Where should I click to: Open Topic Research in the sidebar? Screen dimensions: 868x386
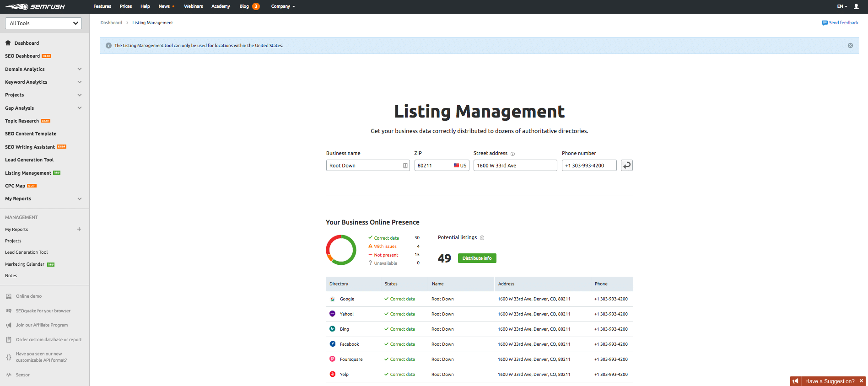pyautogui.click(x=22, y=121)
